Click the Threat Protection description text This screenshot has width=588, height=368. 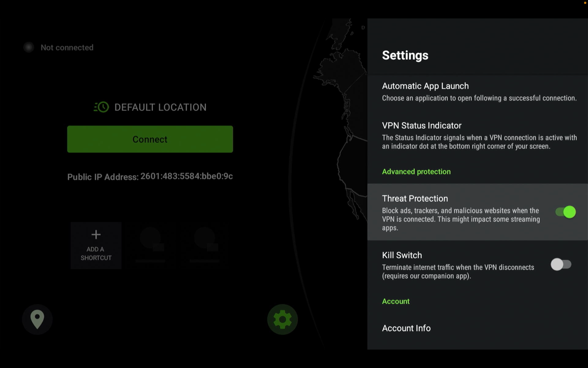(461, 219)
